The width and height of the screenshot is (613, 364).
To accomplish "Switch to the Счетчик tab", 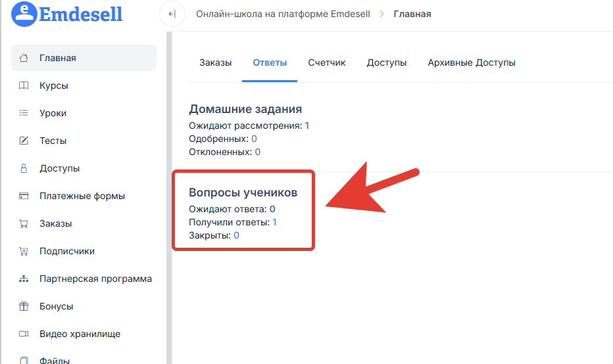I will pos(327,63).
